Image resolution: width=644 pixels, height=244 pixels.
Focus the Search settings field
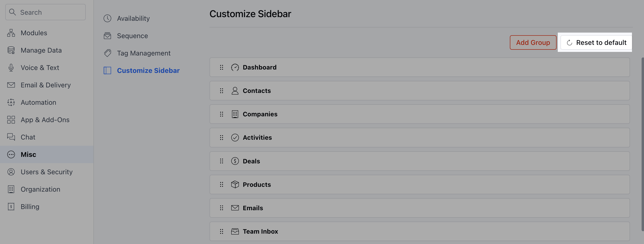[46, 12]
